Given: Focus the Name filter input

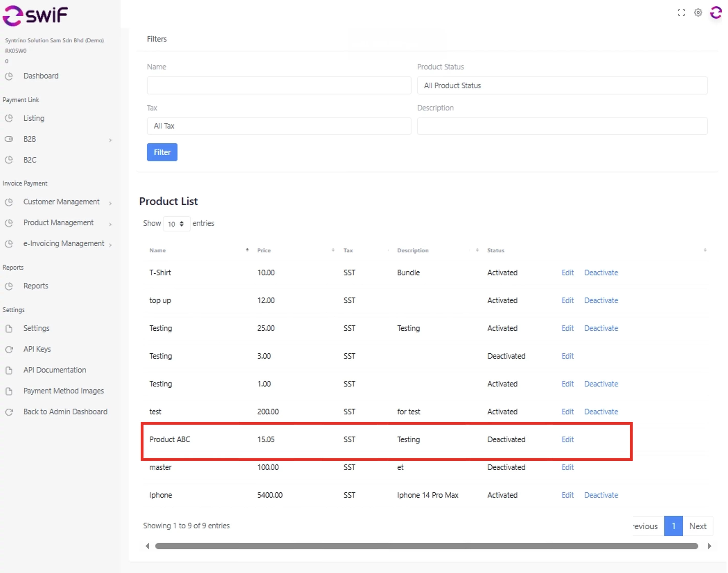Looking at the screenshot, I should click(279, 86).
